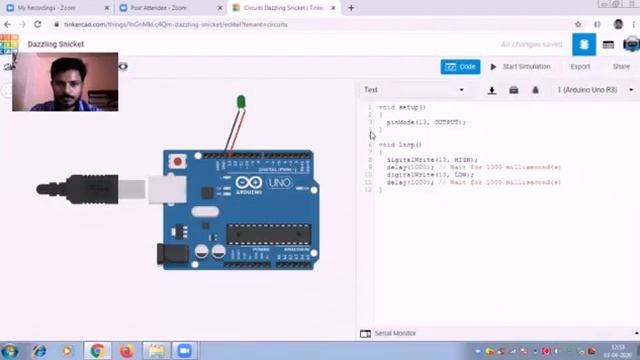
Task: Close the My Recordings - Zoom tab
Action: (107, 8)
